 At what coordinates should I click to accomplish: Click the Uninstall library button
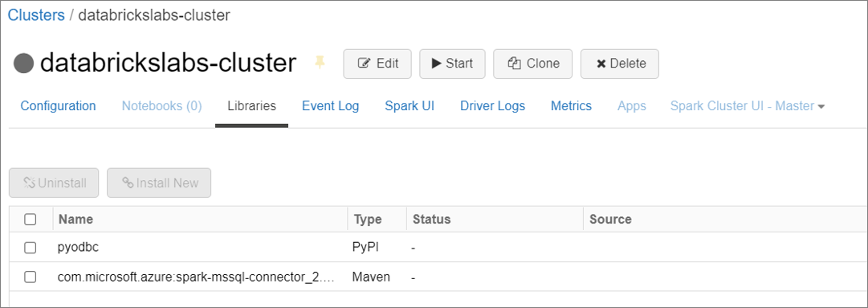pos(54,183)
